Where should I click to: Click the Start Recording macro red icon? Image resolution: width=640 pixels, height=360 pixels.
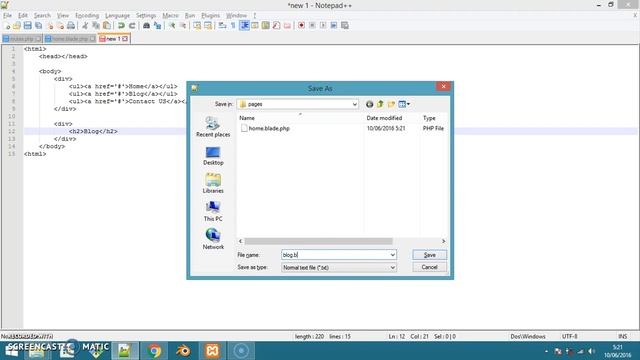pyautogui.click(x=301, y=26)
